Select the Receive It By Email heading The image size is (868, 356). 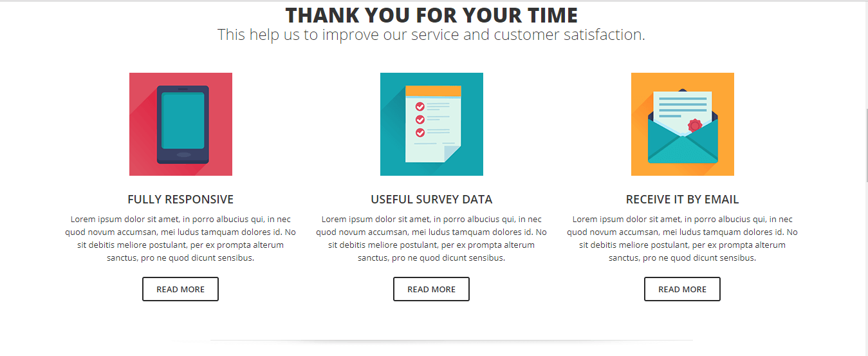point(682,200)
